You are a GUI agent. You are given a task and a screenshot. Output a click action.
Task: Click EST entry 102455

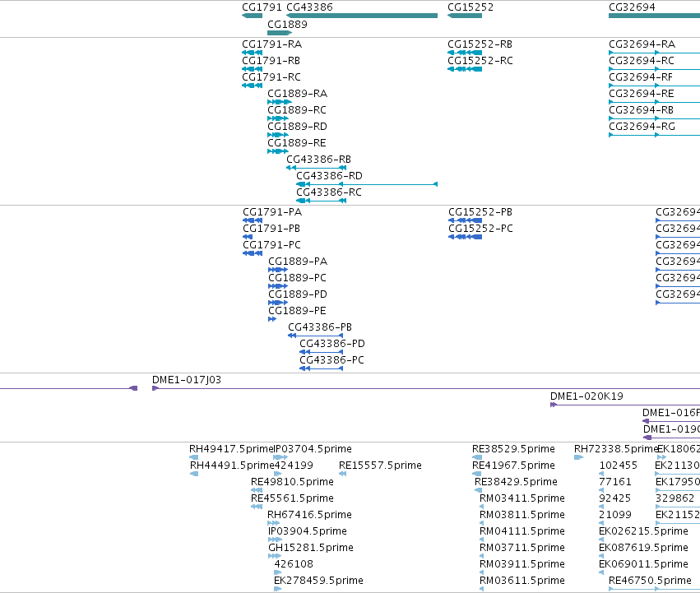(x=619, y=466)
